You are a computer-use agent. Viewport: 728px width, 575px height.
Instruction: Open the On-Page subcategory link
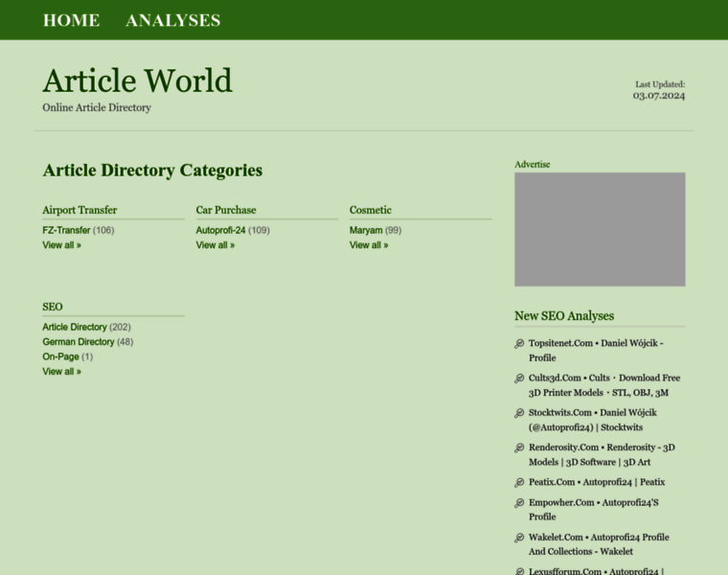[60, 356]
